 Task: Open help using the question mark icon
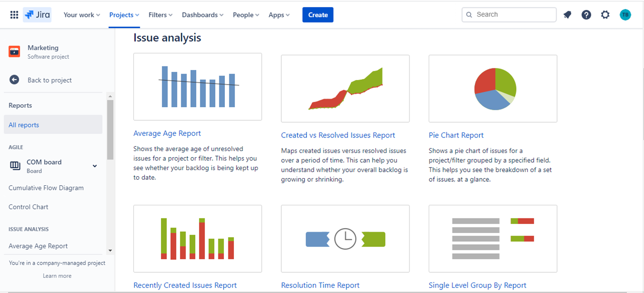click(x=586, y=15)
